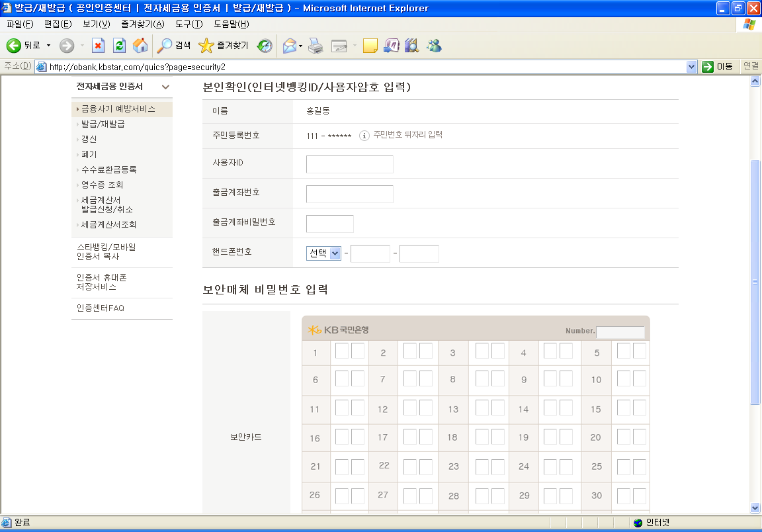The image size is (762, 532).
Task: Click the vertical scrollbar thumb
Action: (x=755, y=282)
